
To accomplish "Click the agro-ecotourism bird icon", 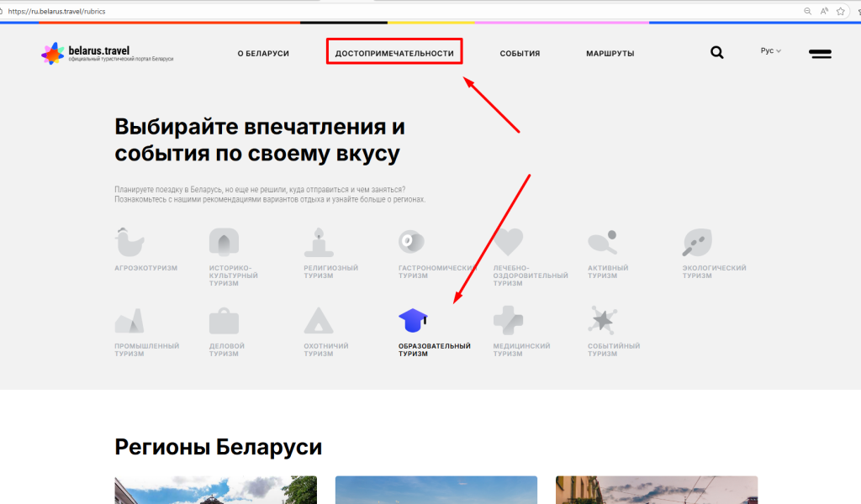I will click(129, 242).
